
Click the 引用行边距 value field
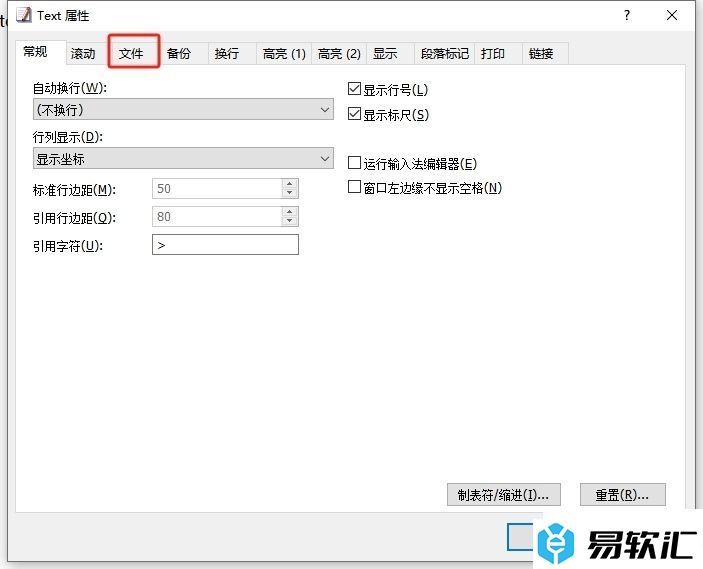[217, 217]
